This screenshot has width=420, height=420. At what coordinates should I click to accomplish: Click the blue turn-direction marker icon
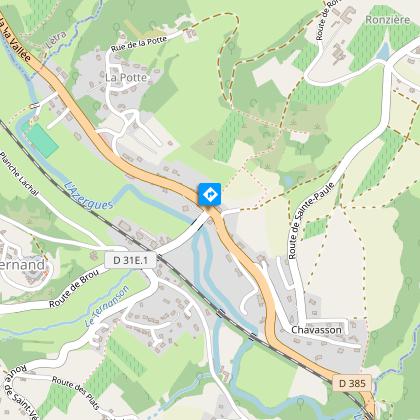[210, 194]
